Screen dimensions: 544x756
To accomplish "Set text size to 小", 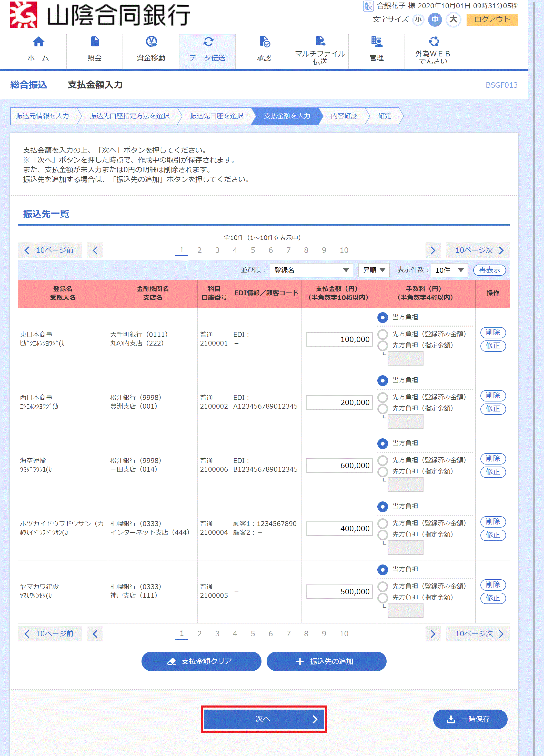I will (418, 19).
